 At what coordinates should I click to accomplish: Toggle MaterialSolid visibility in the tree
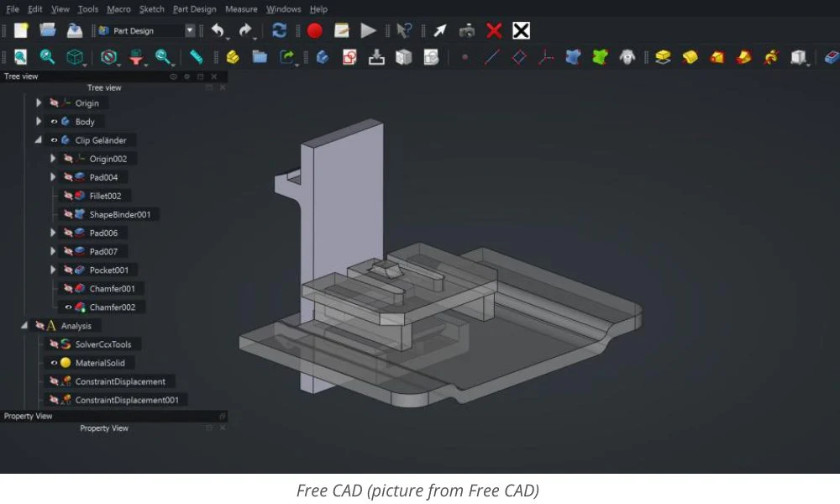[54, 363]
